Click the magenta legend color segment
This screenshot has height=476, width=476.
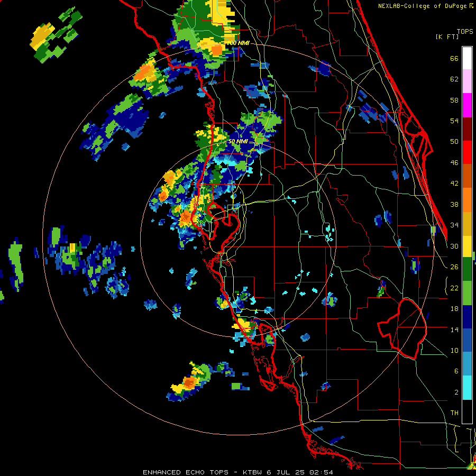[467, 105]
